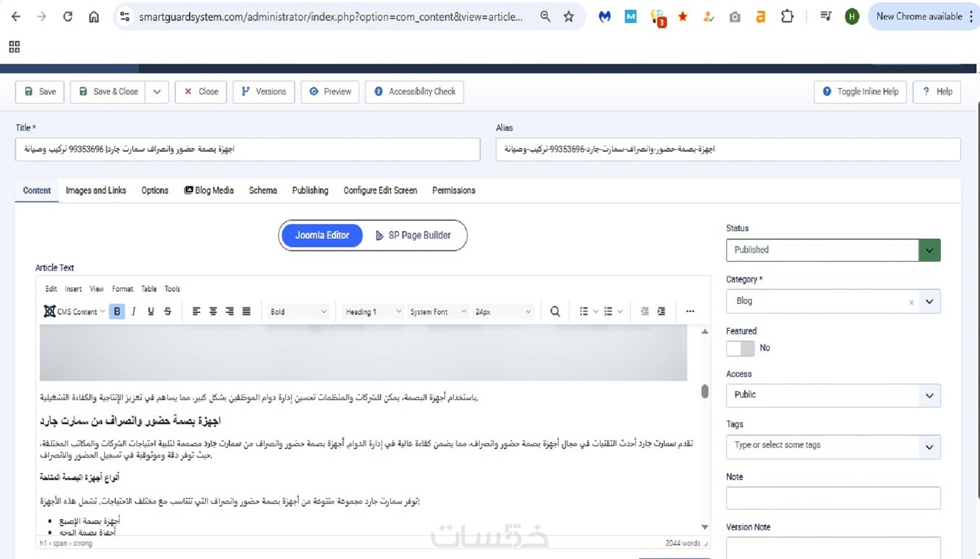Click Toggle Inline Help
This screenshot has height=559, width=980.
point(860,92)
